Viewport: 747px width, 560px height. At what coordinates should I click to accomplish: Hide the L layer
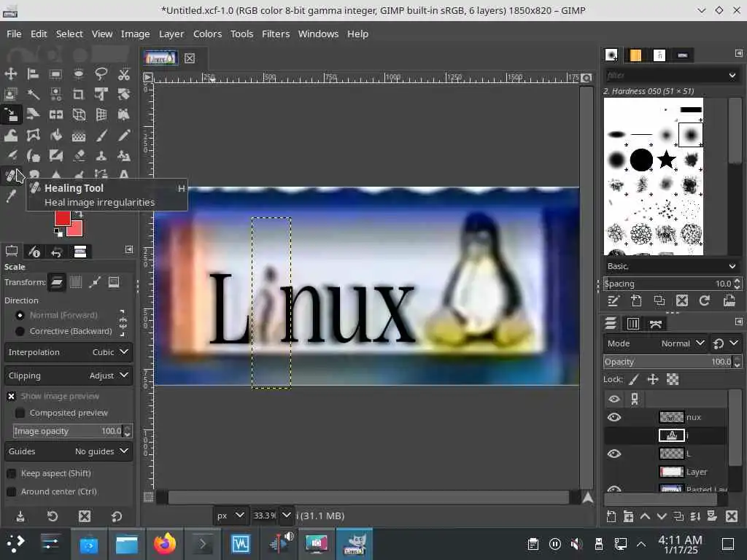[x=614, y=454]
